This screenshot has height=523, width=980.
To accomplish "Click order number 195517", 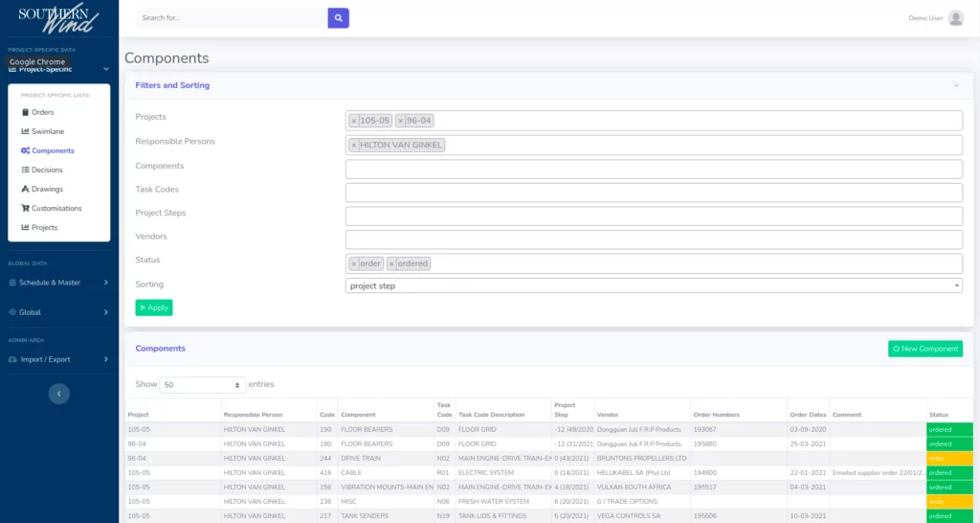I will pos(705,488).
